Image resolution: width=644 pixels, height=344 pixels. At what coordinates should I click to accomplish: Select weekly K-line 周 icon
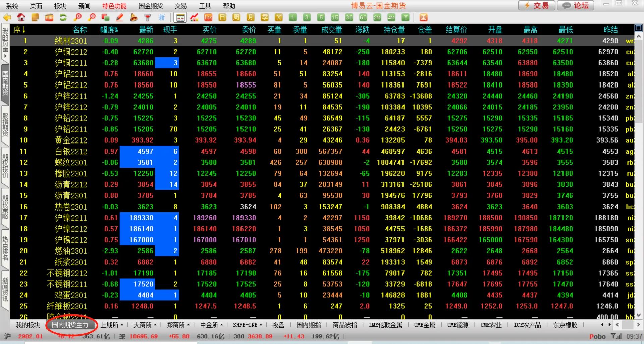236,18
